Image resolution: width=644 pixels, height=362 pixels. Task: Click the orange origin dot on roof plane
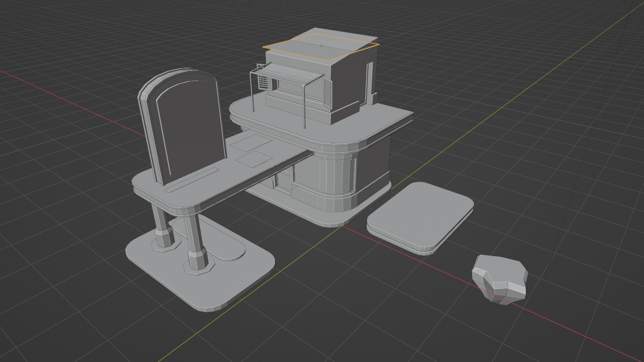(321, 46)
